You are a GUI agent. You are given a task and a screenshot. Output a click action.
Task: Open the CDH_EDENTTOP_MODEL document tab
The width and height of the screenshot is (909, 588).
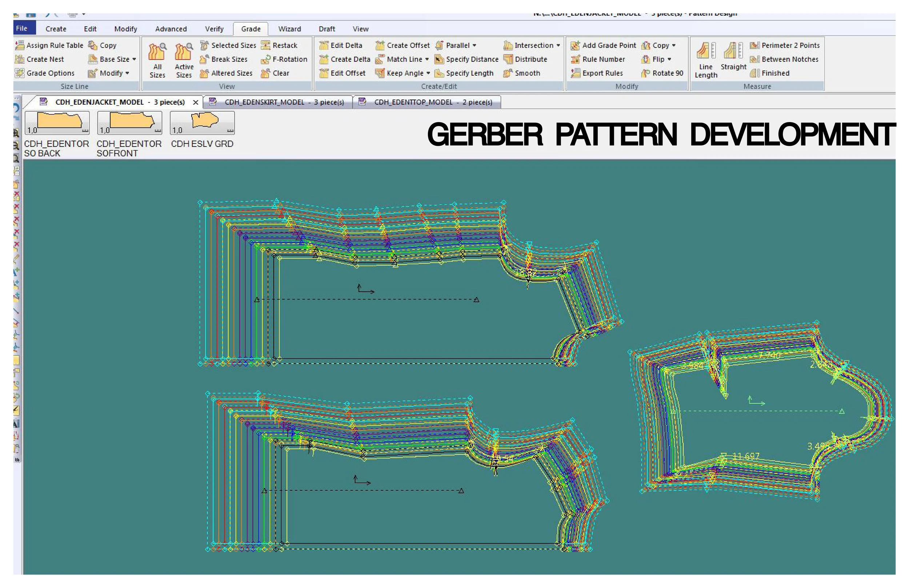427,102
